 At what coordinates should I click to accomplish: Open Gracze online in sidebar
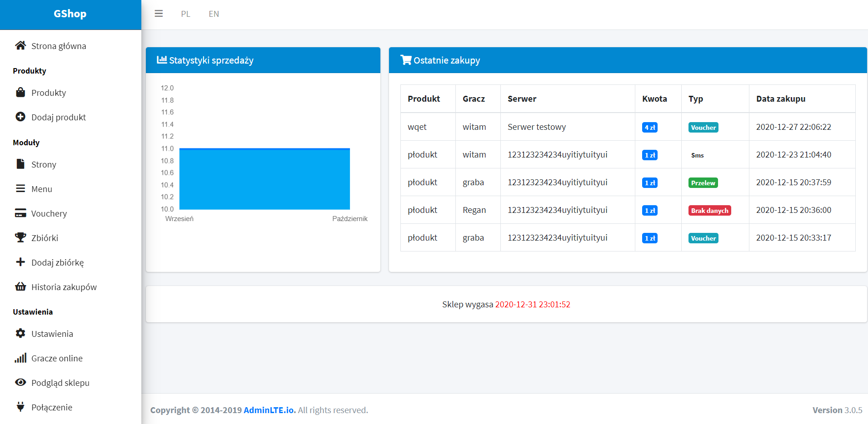[57, 358]
